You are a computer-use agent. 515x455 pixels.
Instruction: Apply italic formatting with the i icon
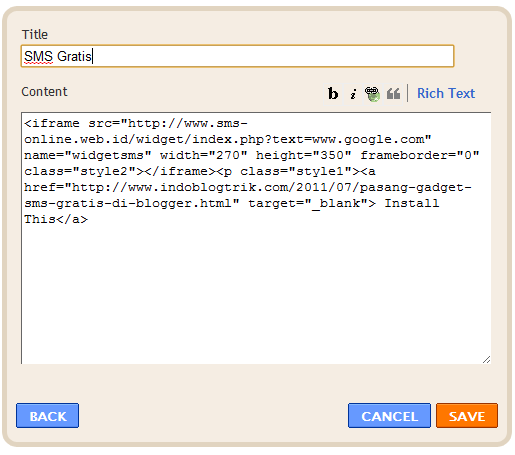(353, 93)
